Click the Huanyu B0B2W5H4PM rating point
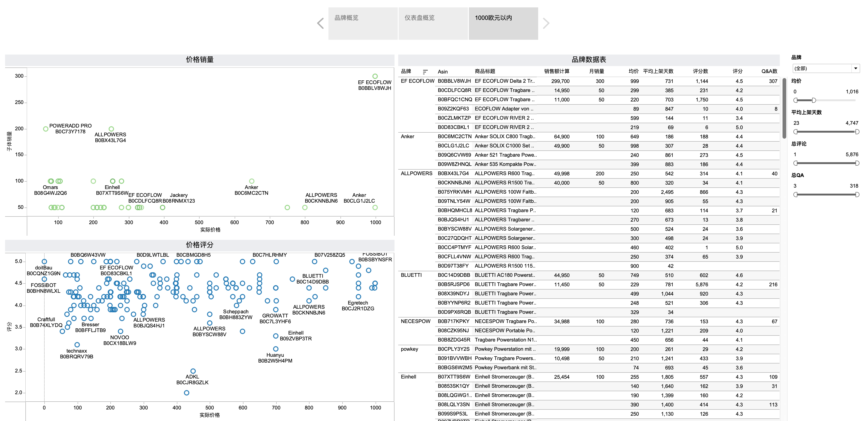The height and width of the screenshot is (421, 868). [x=276, y=349]
